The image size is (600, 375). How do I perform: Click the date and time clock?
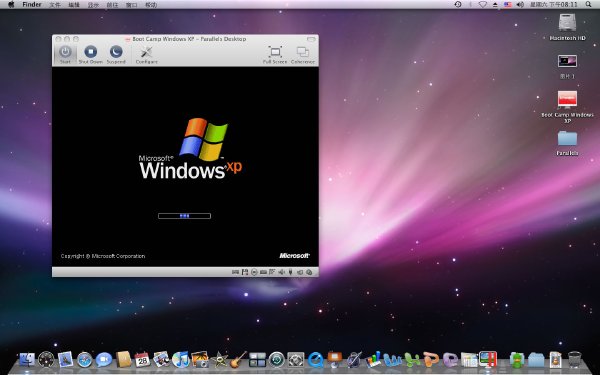[553, 5]
